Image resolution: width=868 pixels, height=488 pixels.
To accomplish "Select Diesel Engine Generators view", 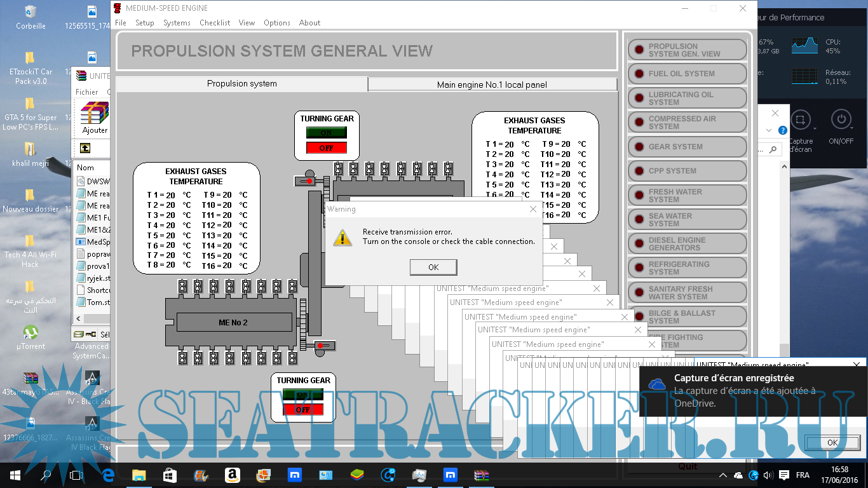I will pyautogui.click(x=687, y=244).
